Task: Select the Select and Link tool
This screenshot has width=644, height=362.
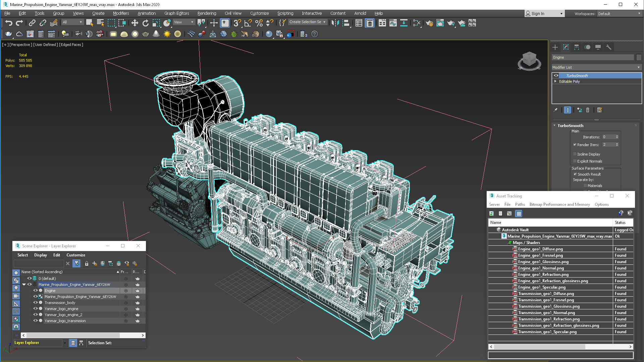Action: click(x=32, y=23)
